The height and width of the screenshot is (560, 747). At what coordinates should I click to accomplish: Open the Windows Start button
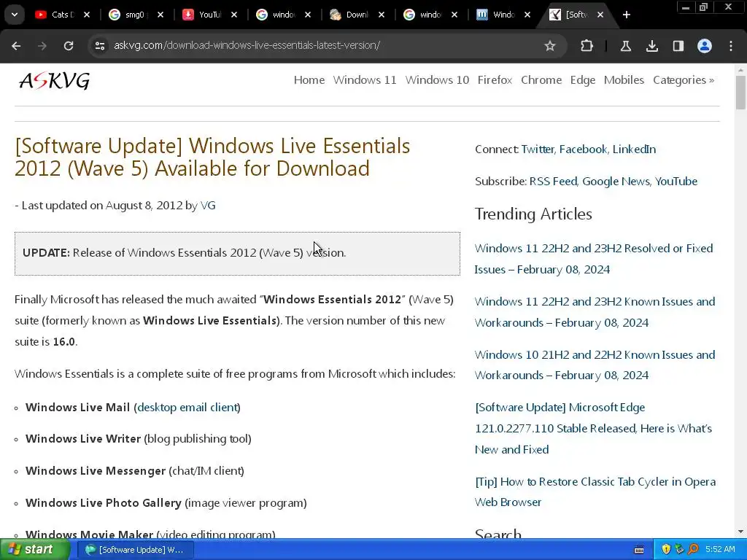(x=34, y=550)
